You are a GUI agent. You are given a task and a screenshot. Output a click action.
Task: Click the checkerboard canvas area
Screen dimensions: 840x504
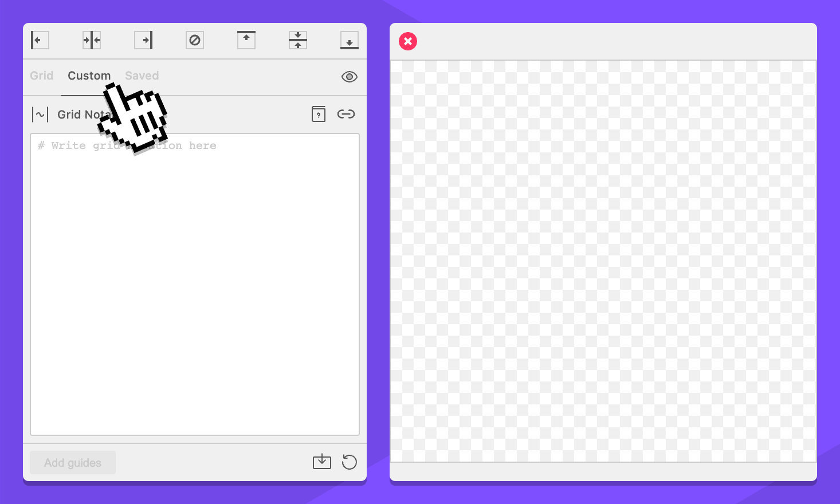point(603,261)
